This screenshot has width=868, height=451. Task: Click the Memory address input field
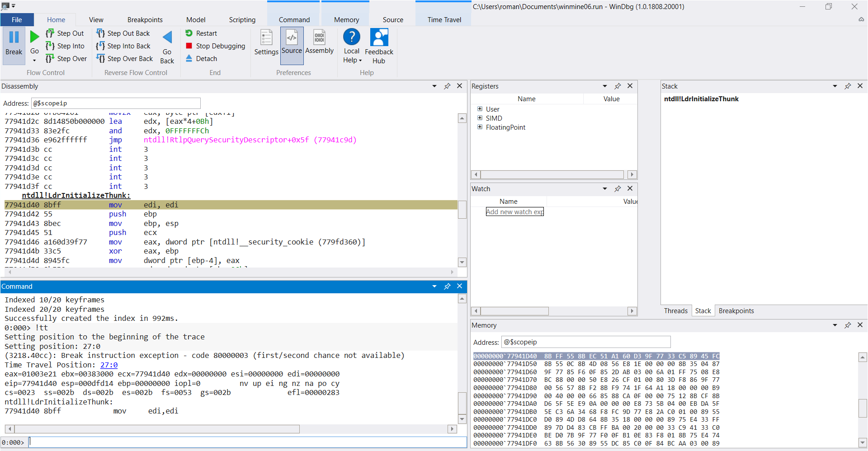pyautogui.click(x=586, y=342)
